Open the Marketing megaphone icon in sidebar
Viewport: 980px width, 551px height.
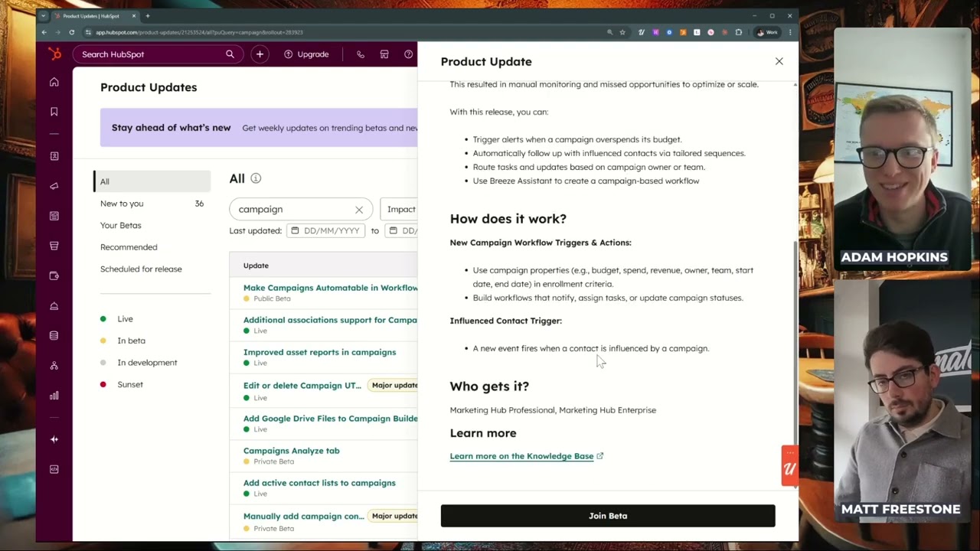[x=54, y=186]
